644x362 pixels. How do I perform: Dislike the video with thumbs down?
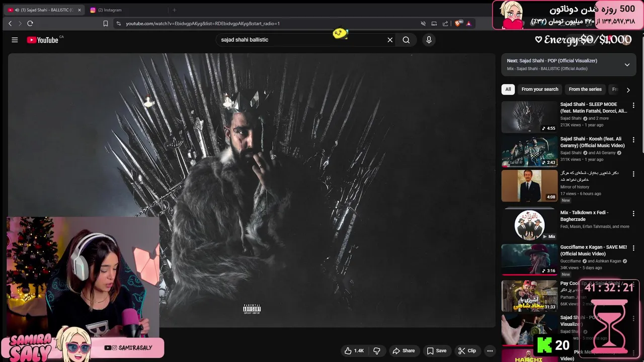377,351
